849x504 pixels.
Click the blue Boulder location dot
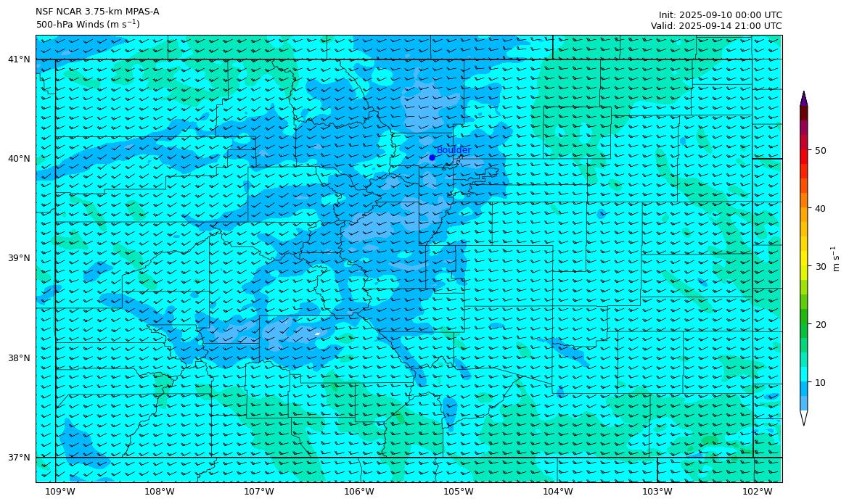(x=432, y=157)
